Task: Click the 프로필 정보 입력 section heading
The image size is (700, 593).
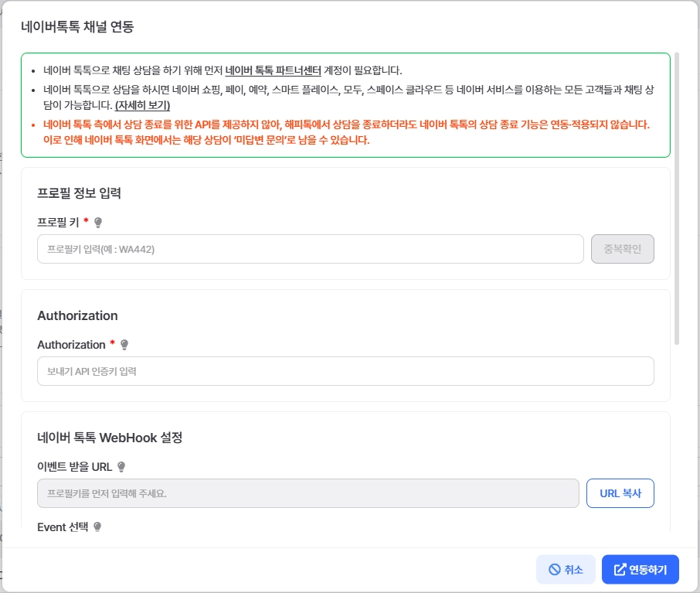Action: [79, 193]
